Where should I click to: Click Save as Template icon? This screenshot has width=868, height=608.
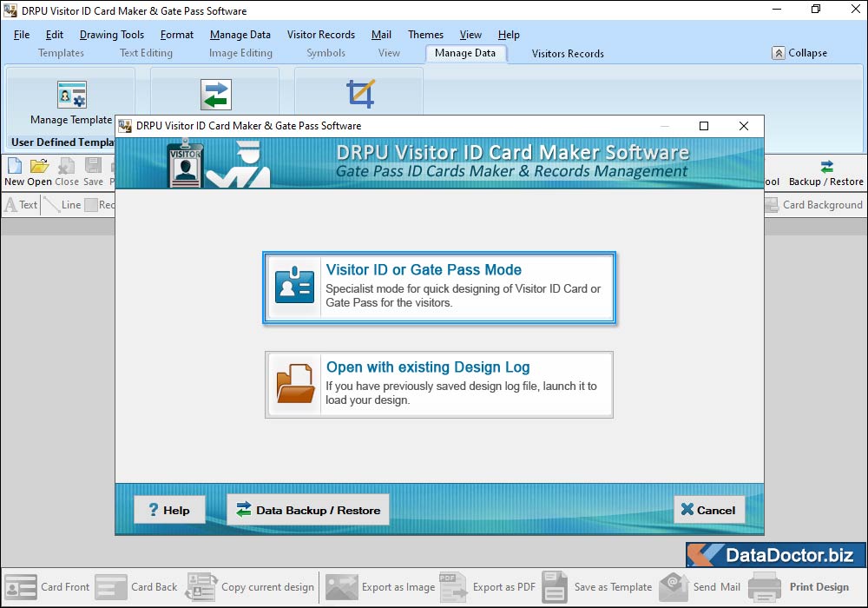pos(555,587)
